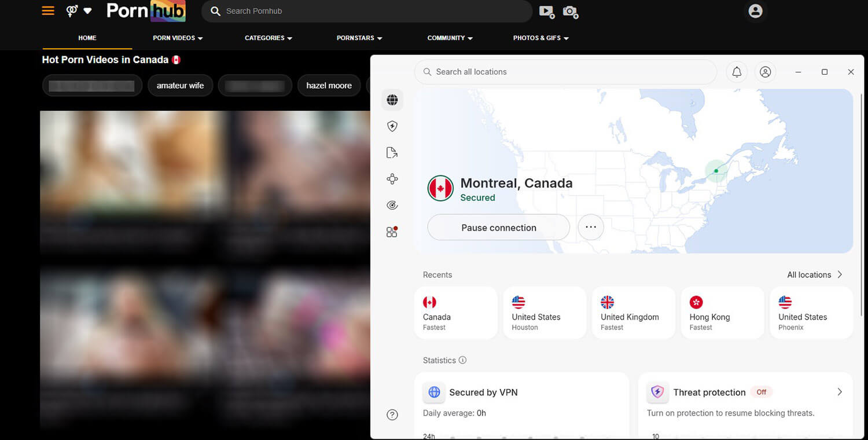This screenshot has width=868, height=440.
Task: Connect to recent United States Phoenix
Action: pyautogui.click(x=811, y=313)
